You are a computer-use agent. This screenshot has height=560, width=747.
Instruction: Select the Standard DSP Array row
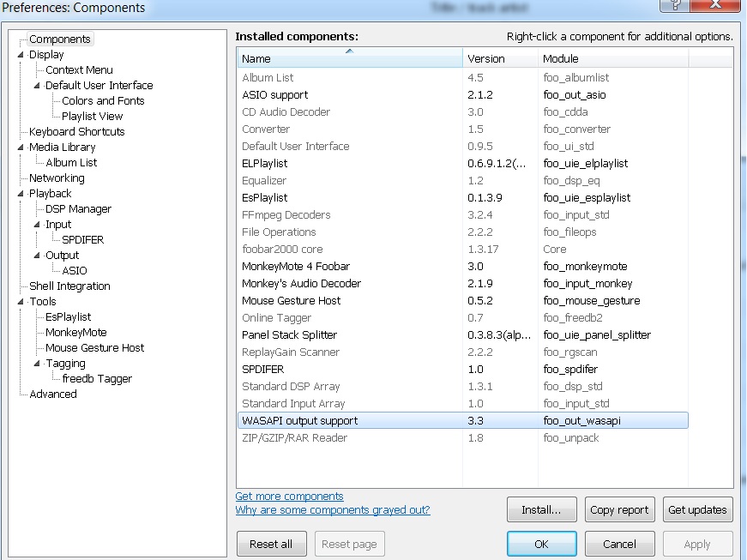pos(462,386)
